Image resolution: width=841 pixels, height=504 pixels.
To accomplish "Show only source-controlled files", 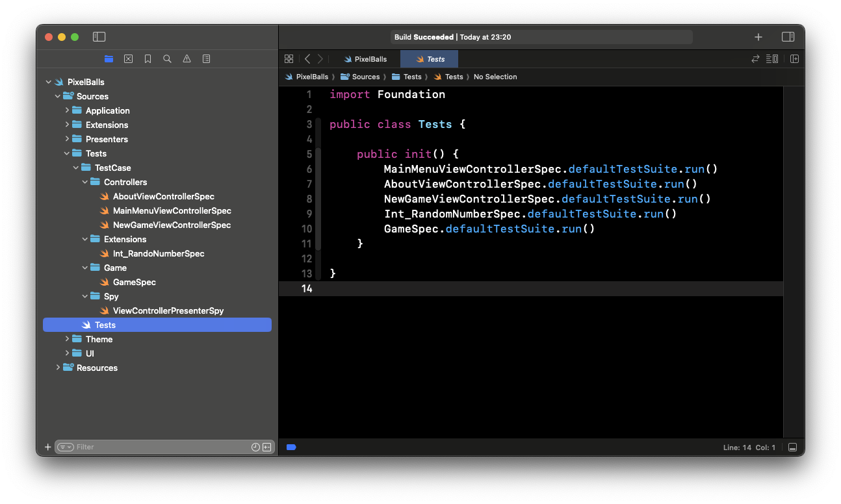I will (x=266, y=447).
